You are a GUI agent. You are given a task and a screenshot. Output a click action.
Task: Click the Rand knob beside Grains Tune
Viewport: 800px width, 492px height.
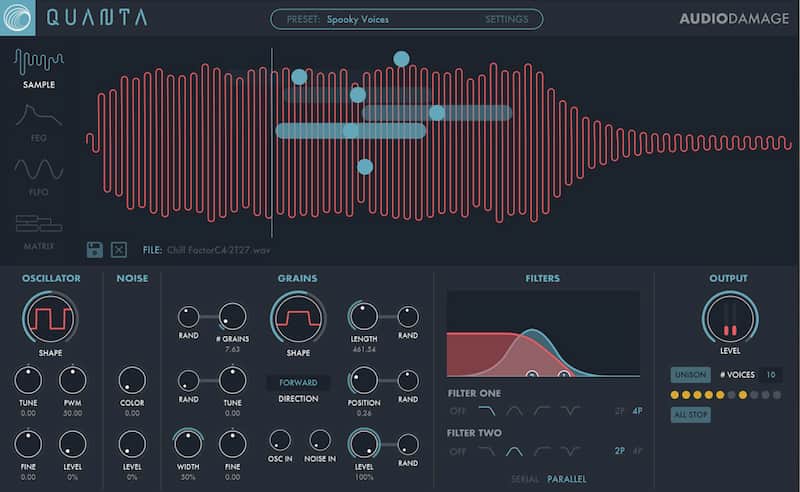tap(188, 381)
